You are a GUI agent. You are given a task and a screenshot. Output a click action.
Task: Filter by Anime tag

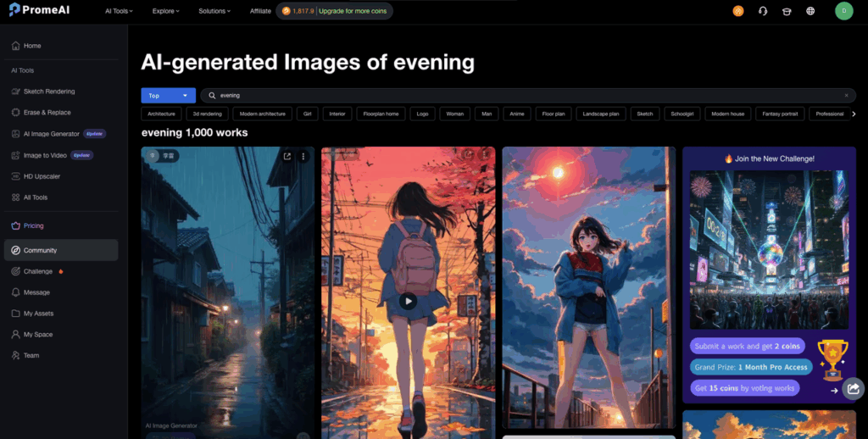[x=517, y=114]
